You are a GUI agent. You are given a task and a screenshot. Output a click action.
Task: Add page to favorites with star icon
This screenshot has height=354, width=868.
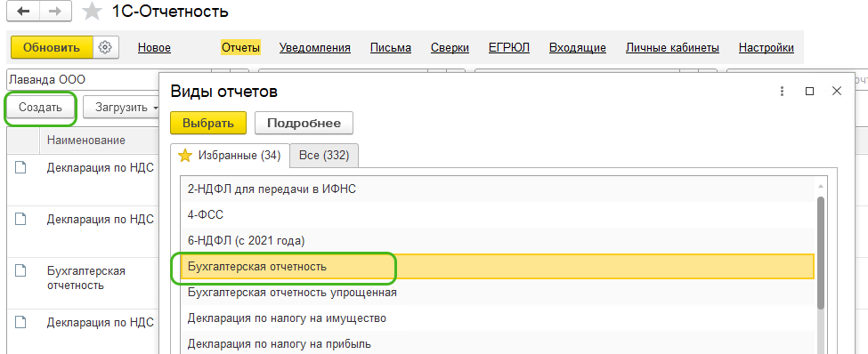pyautogui.click(x=92, y=12)
